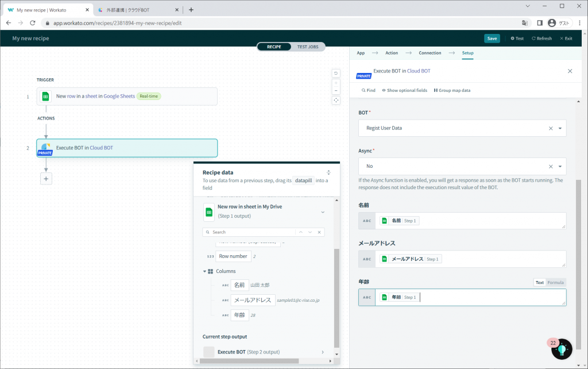Select the Execute BOT step on canvas
The height and width of the screenshot is (369, 588).
click(127, 148)
